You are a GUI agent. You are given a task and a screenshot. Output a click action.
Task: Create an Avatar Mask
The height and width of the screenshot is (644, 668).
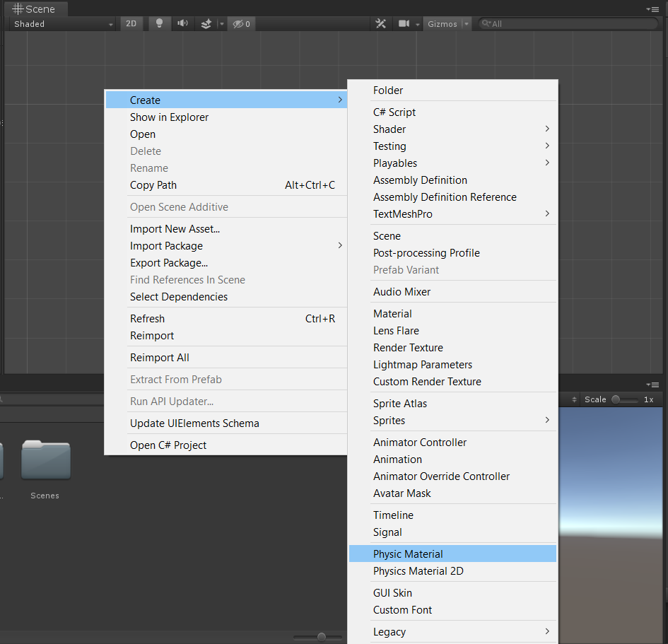(452, 493)
